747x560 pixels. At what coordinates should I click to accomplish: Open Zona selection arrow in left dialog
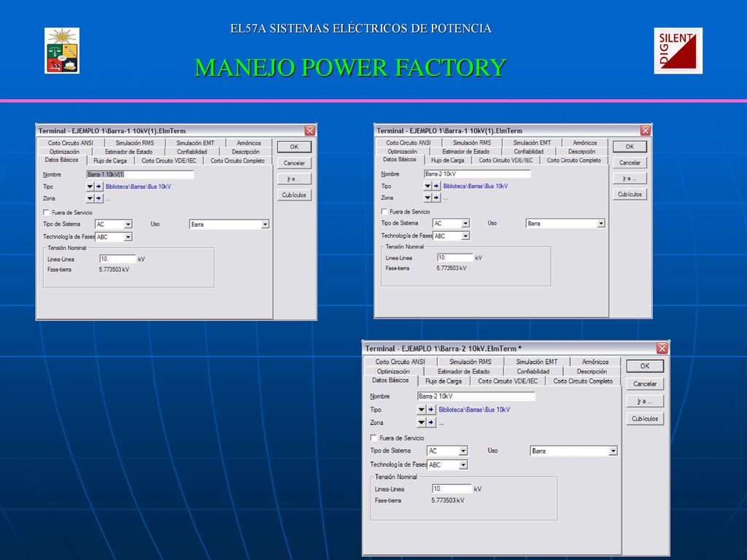90,198
